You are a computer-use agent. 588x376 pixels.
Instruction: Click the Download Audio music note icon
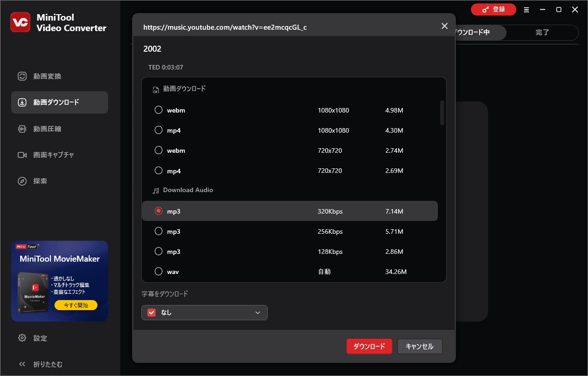pyautogui.click(x=156, y=190)
